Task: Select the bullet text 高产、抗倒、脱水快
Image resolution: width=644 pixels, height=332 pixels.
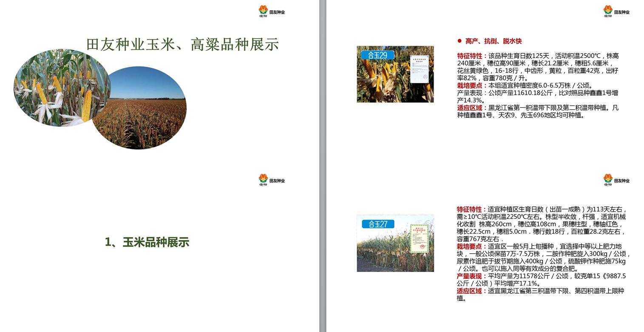Action: pyautogui.click(x=494, y=41)
